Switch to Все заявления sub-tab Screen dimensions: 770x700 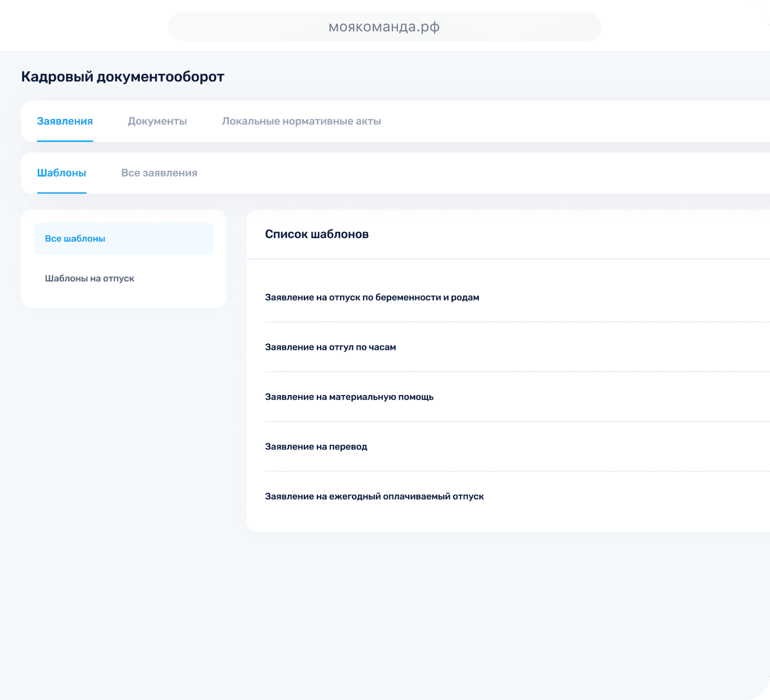[159, 173]
